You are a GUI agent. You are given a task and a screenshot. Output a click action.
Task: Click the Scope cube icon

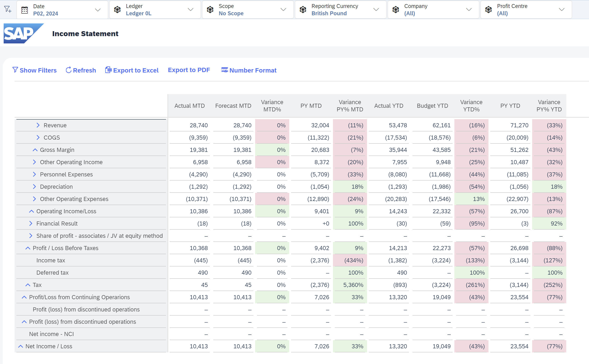(x=210, y=10)
